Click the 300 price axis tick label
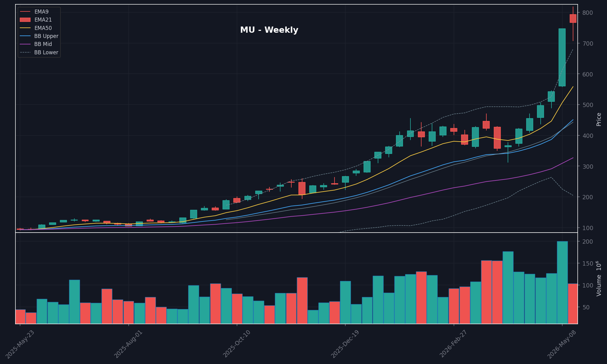Image resolution: width=607 pixels, height=364 pixels. (x=588, y=167)
